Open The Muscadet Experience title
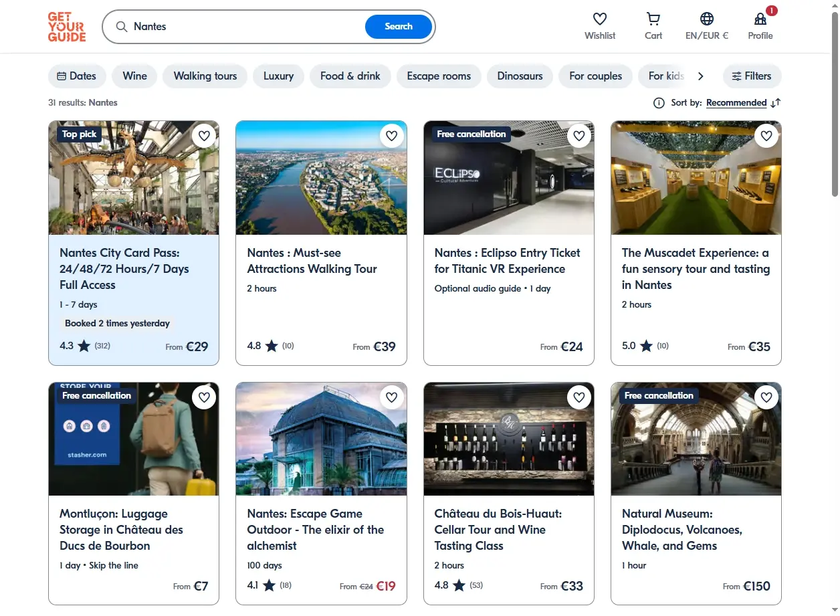Viewport: 840px width, 616px height. [x=696, y=269]
